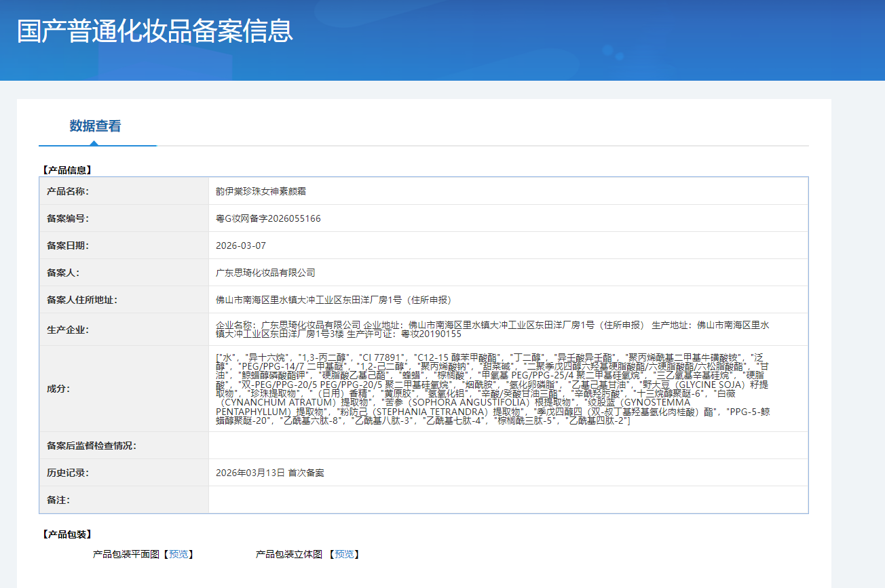Select filing number 粤G妆网备字2026055166
Image resolution: width=885 pixels, height=588 pixels.
click(x=268, y=218)
